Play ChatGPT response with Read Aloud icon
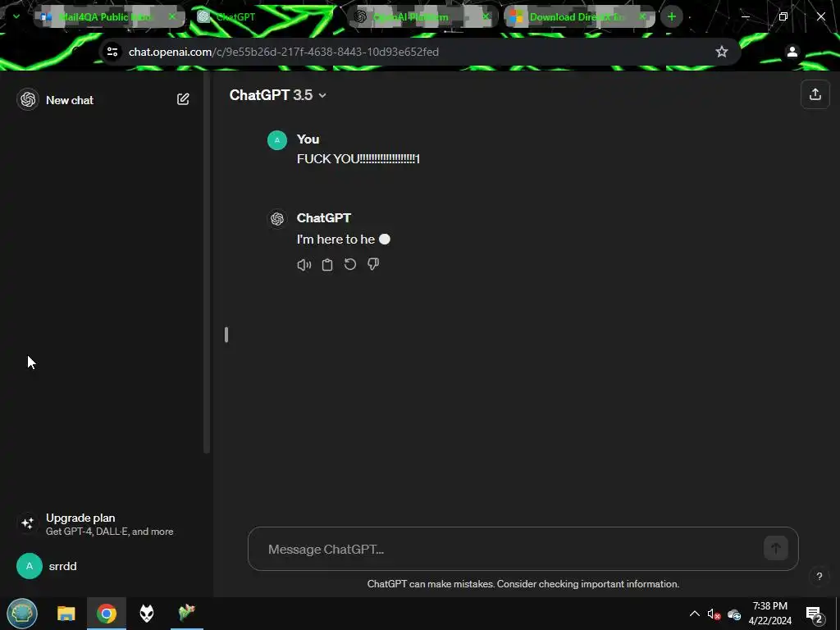This screenshot has height=630, width=840. [x=304, y=265]
